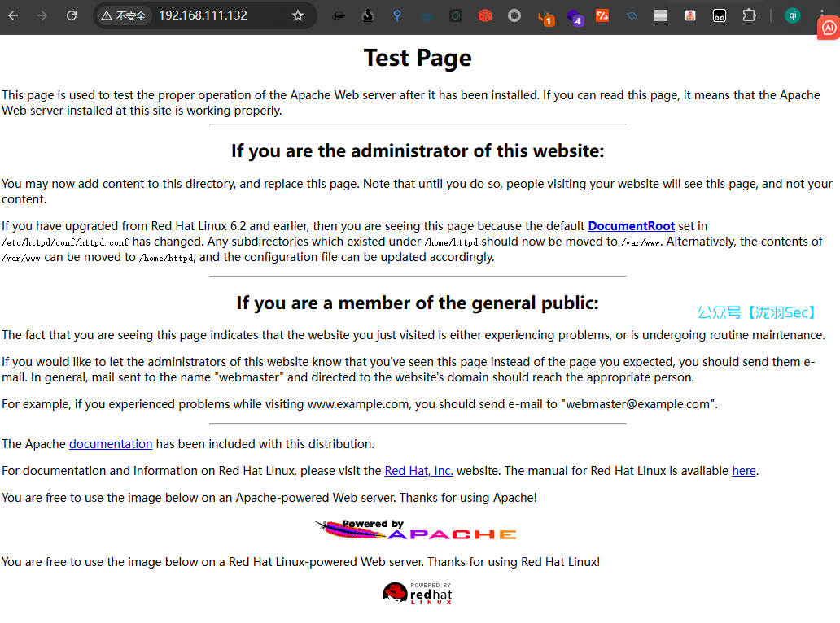Open the black hat extension
This screenshot has height=623, width=840.
pyautogui.click(x=339, y=15)
